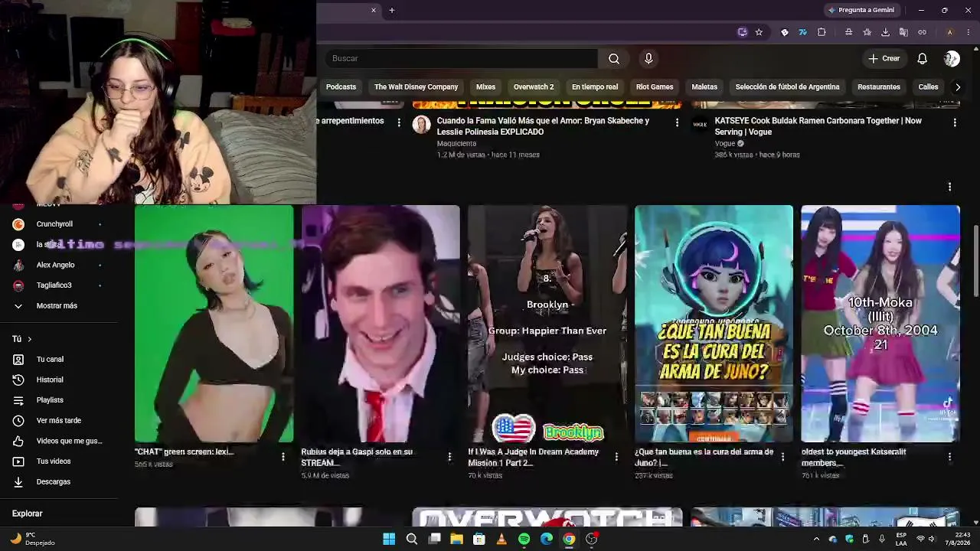This screenshot has width=980, height=551.
Task: Select The Walt Disney Company chip
Action: pyautogui.click(x=416, y=87)
